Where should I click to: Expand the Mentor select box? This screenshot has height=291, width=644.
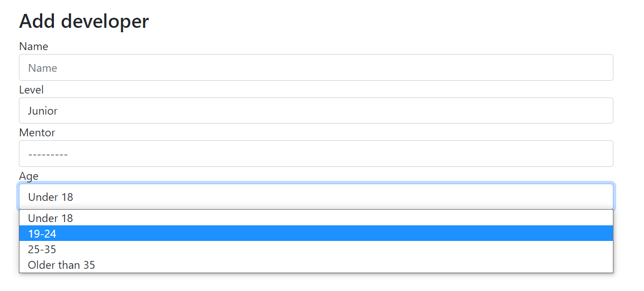[x=316, y=154]
